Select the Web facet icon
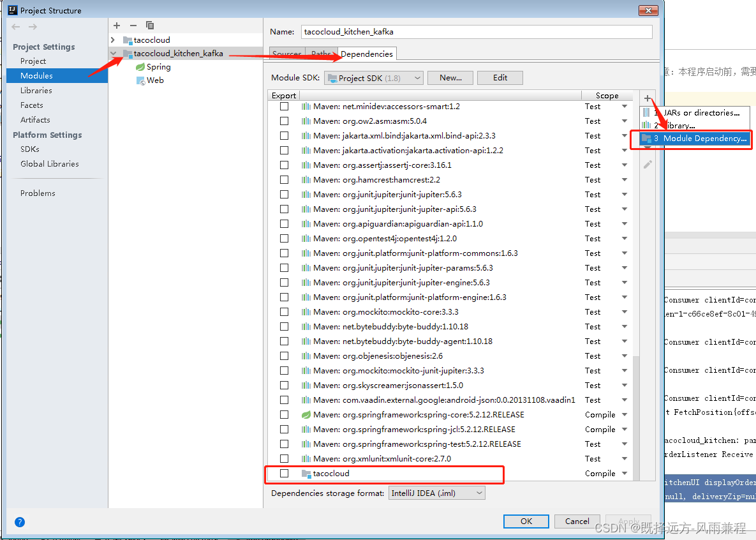 pyautogui.click(x=141, y=80)
